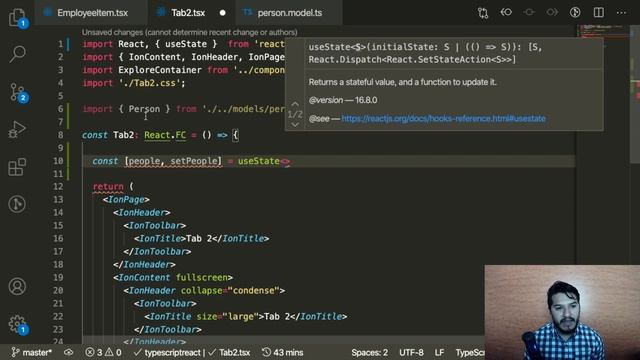Click the master branch in status bar

coord(31,352)
